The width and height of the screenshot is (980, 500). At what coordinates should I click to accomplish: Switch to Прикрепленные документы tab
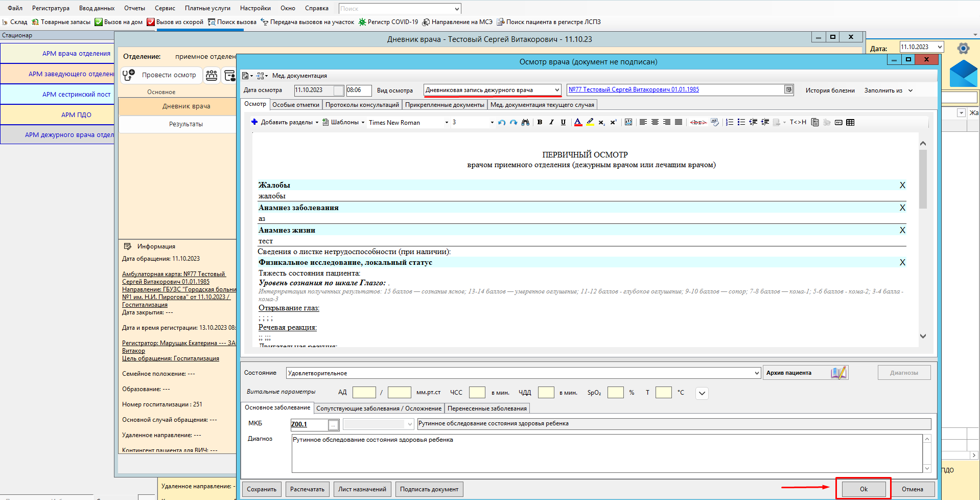(x=445, y=105)
